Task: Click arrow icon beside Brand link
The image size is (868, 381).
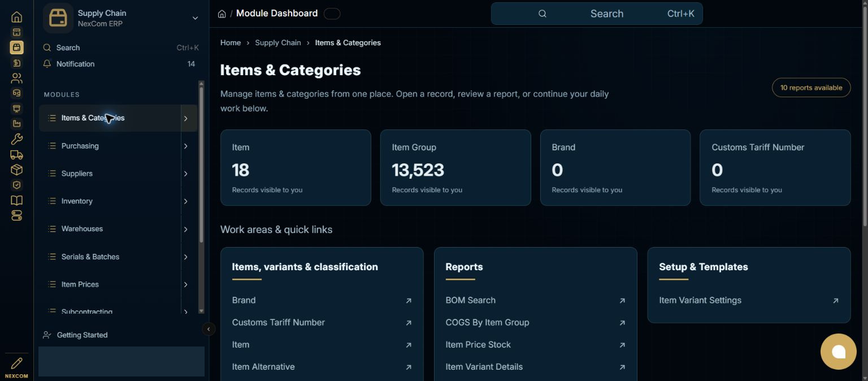Action: tap(409, 301)
